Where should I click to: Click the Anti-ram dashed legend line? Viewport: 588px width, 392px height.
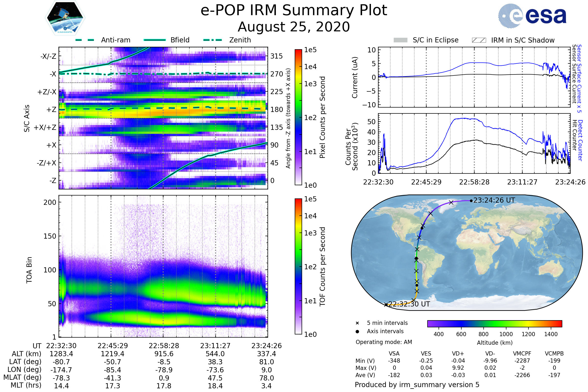pyautogui.click(x=85, y=40)
